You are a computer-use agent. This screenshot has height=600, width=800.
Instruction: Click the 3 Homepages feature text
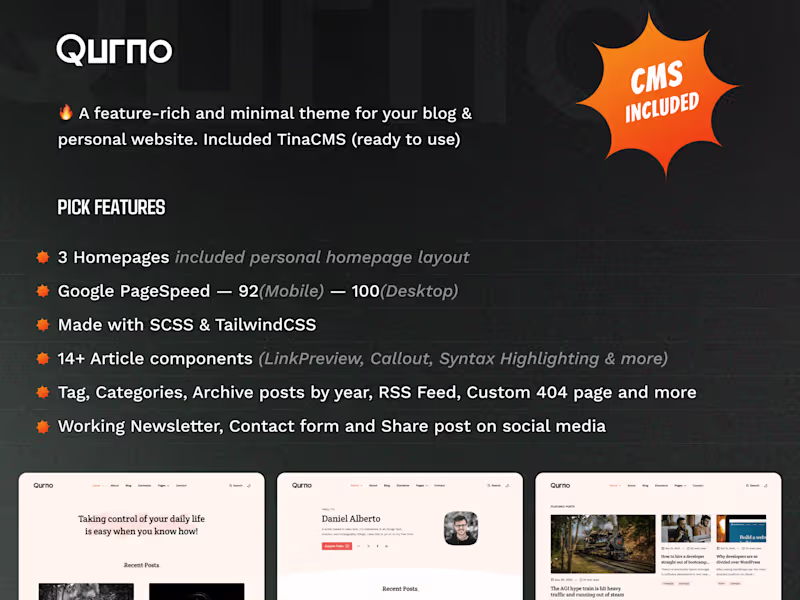click(113, 257)
